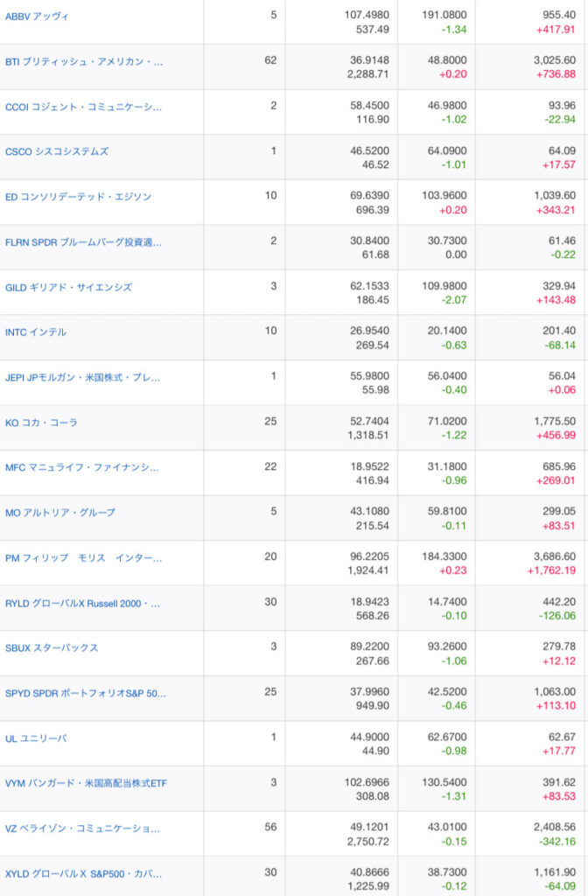Select JEPI valuation 56.04

point(562,376)
